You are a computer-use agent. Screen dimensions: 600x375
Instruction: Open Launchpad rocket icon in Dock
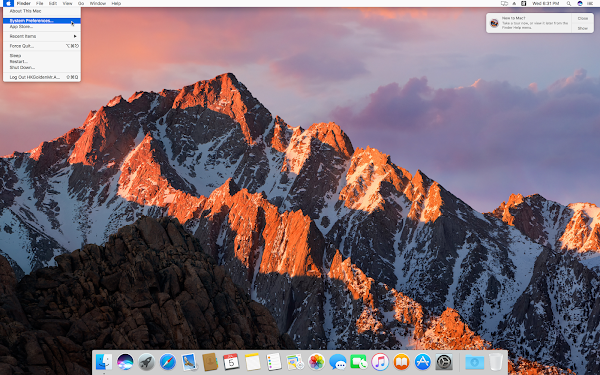[x=147, y=362]
